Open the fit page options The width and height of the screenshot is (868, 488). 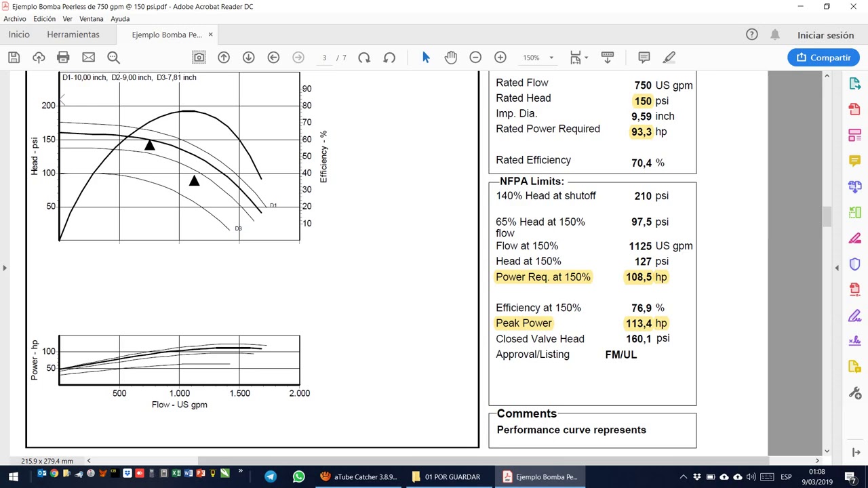578,58
